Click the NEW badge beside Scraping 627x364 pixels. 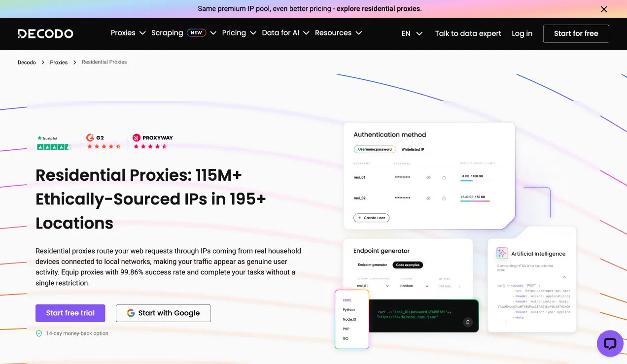click(196, 33)
